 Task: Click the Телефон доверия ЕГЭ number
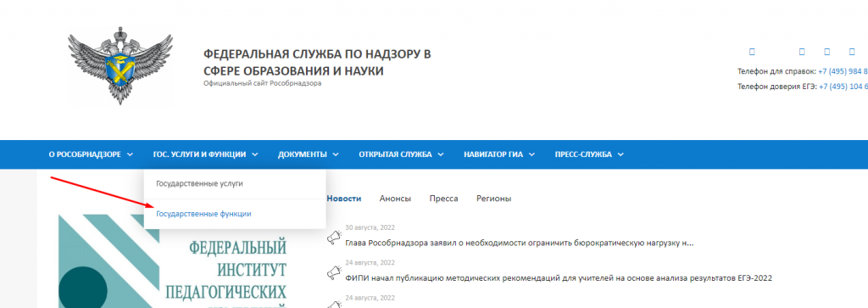point(843,87)
